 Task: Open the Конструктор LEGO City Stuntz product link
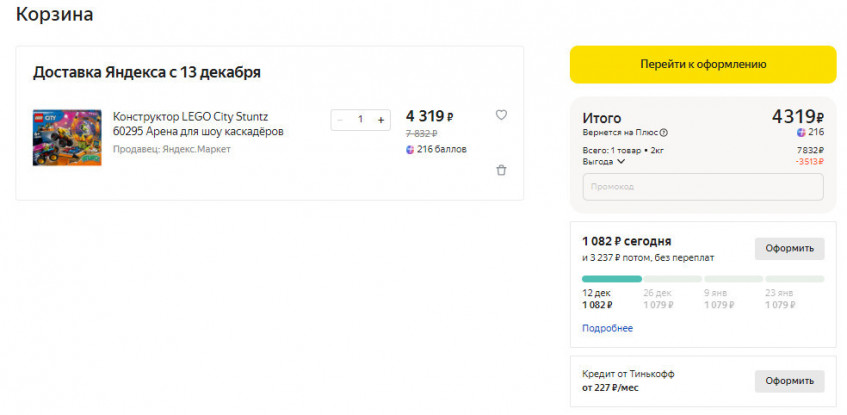coord(198,124)
